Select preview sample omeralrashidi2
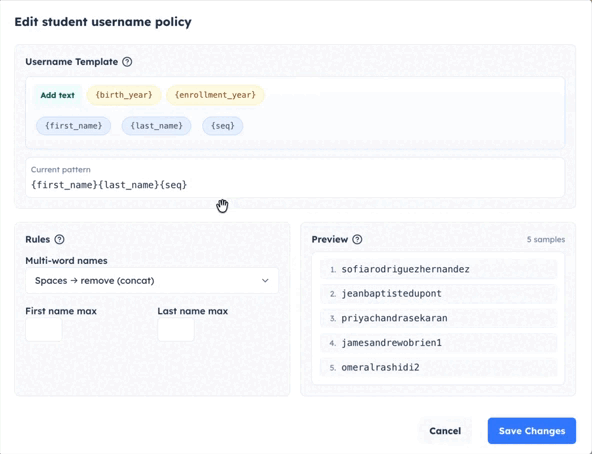The image size is (592, 454). (438, 367)
